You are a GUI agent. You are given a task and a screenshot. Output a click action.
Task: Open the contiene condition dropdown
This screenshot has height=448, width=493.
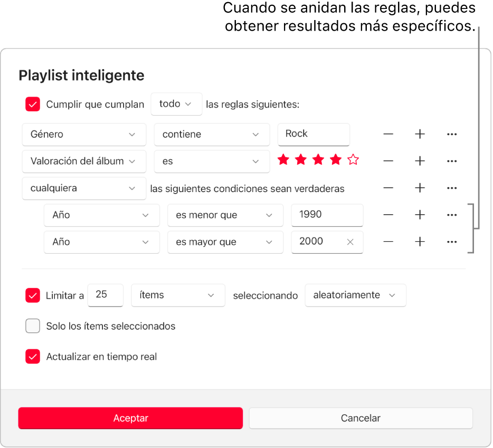[x=212, y=135]
